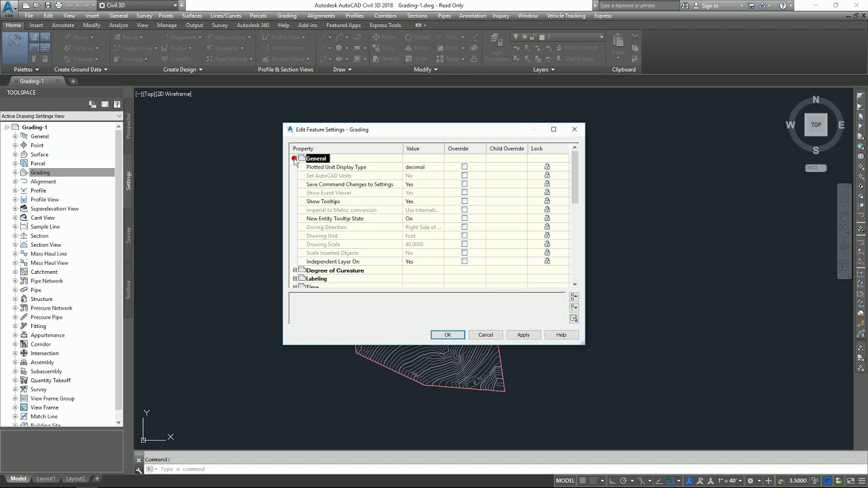Check Override for Independent Layer On

(465, 261)
